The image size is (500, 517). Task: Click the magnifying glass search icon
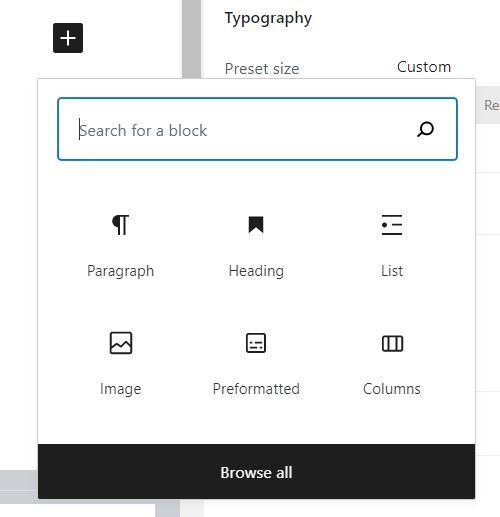425,129
